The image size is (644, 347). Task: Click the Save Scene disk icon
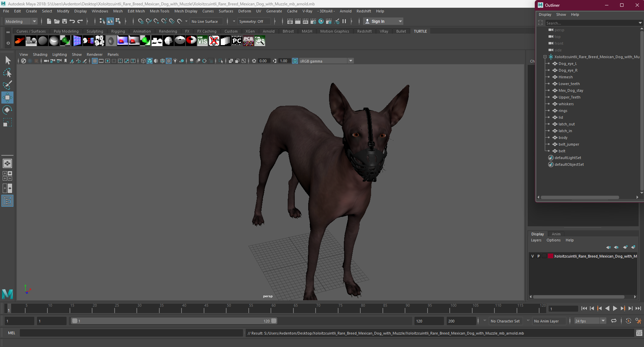(x=65, y=21)
